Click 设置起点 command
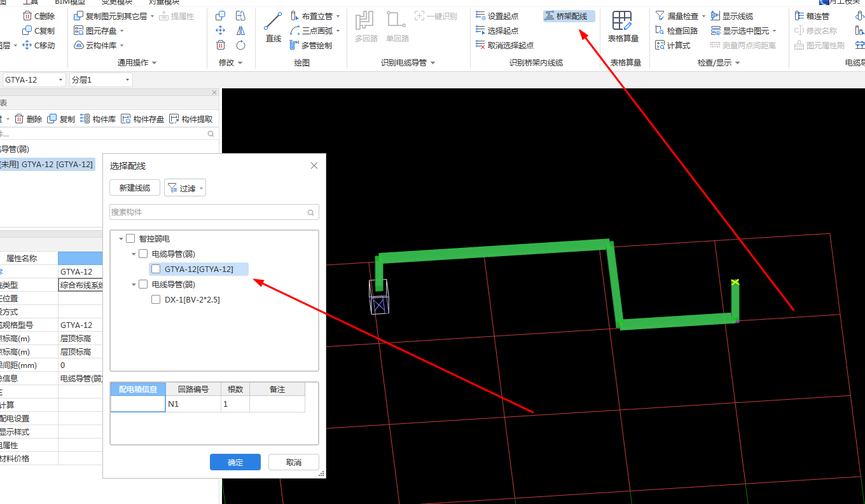The image size is (865, 504). click(x=497, y=16)
